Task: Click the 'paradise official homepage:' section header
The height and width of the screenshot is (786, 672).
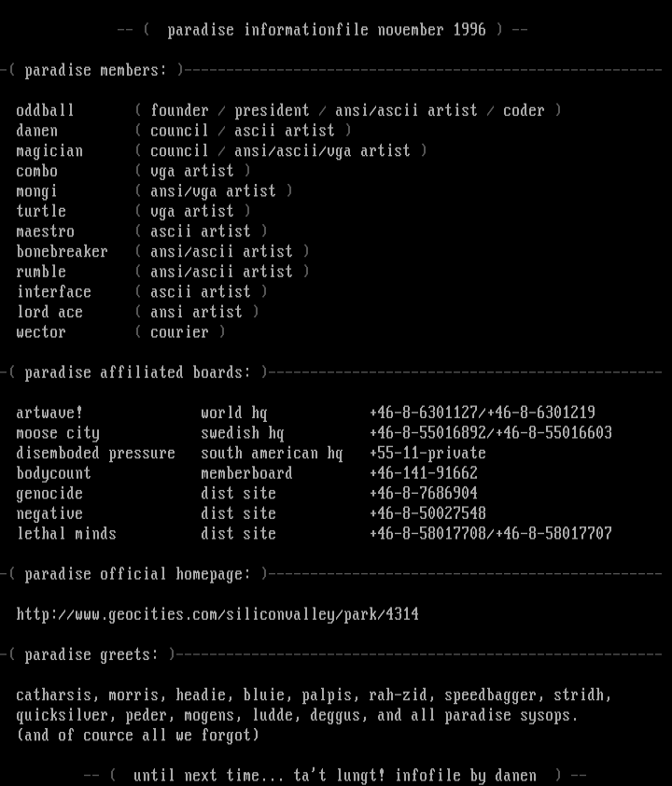Action: pos(137,574)
